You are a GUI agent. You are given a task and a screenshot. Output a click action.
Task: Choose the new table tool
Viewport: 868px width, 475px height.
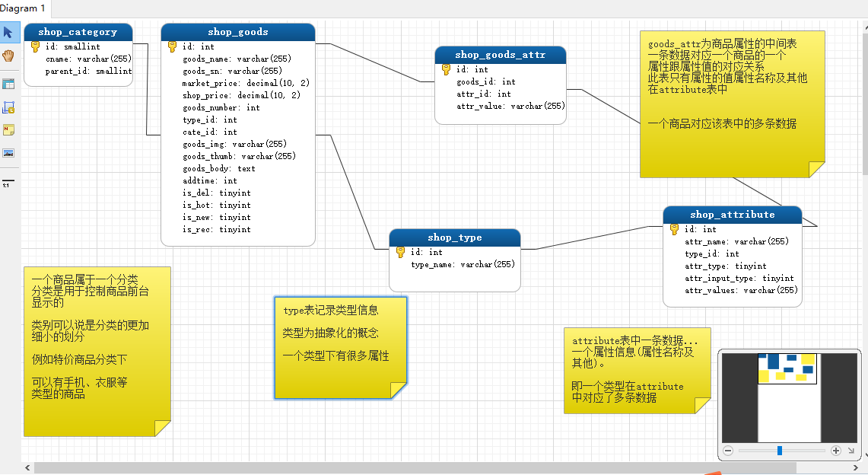pos(8,84)
